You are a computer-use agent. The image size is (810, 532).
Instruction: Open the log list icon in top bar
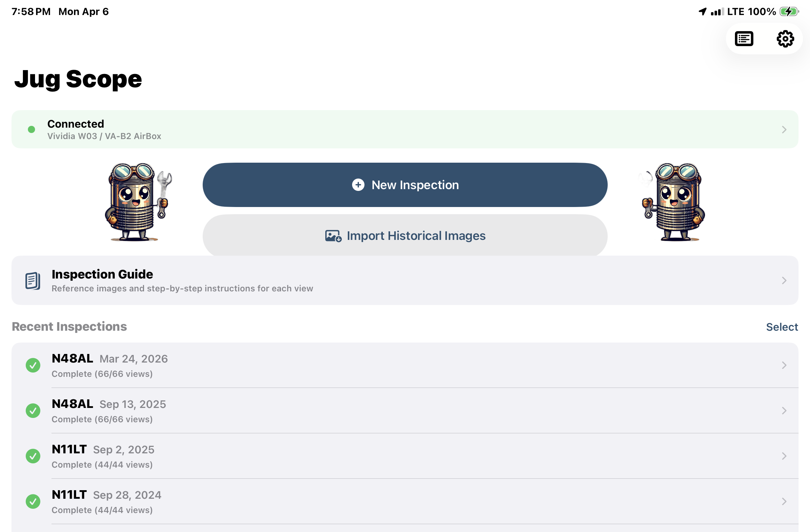[x=744, y=39]
